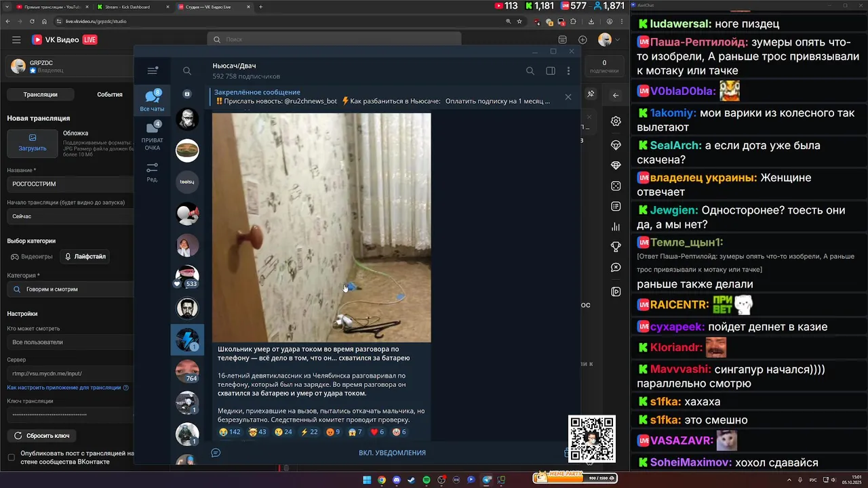Open the list widget icon in VK sidebar
This screenshot has height=488, width=868.
point(616,206)
